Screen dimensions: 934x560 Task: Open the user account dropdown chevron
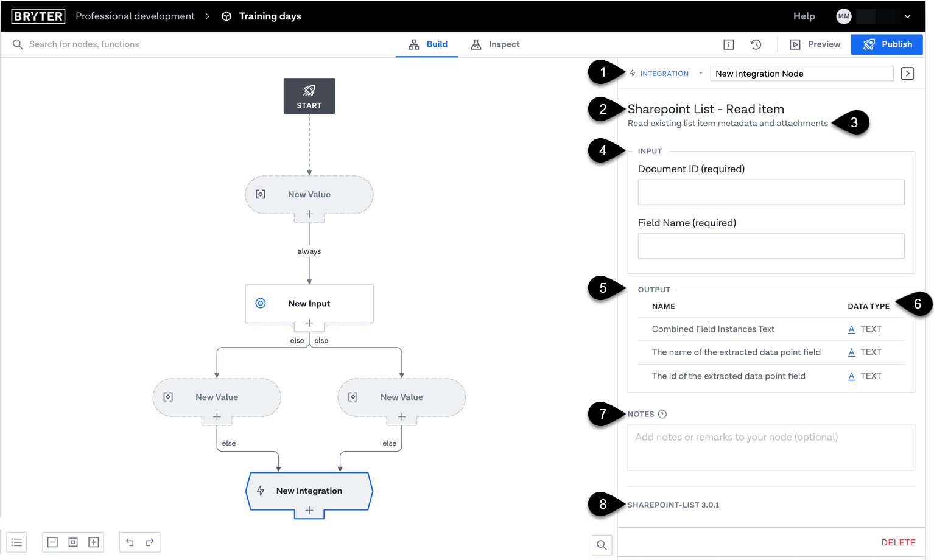click(907, 16)
